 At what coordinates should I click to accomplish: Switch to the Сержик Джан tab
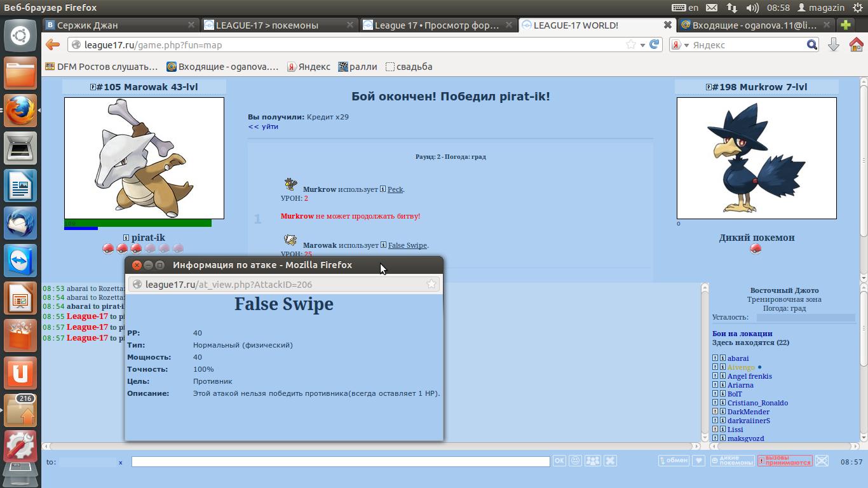120,25
